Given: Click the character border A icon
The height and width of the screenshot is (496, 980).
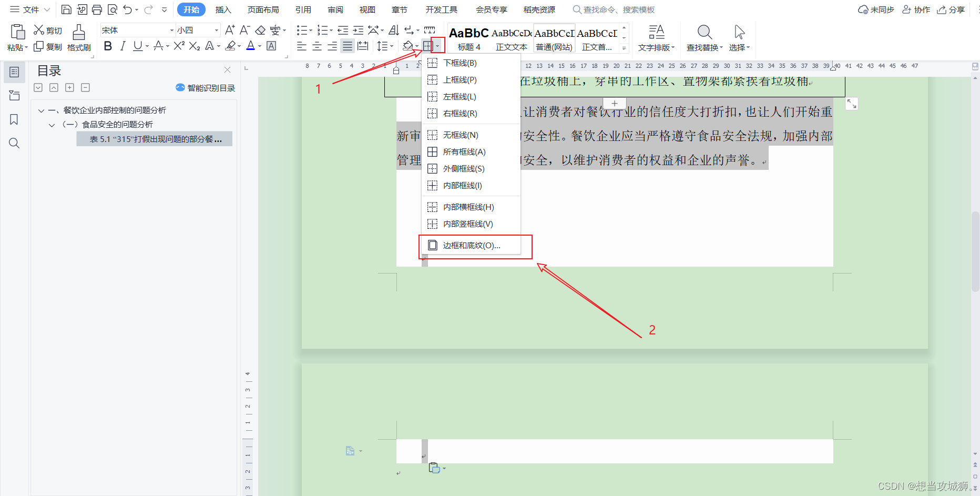Looking at the screenshot, I should point(271,46).
